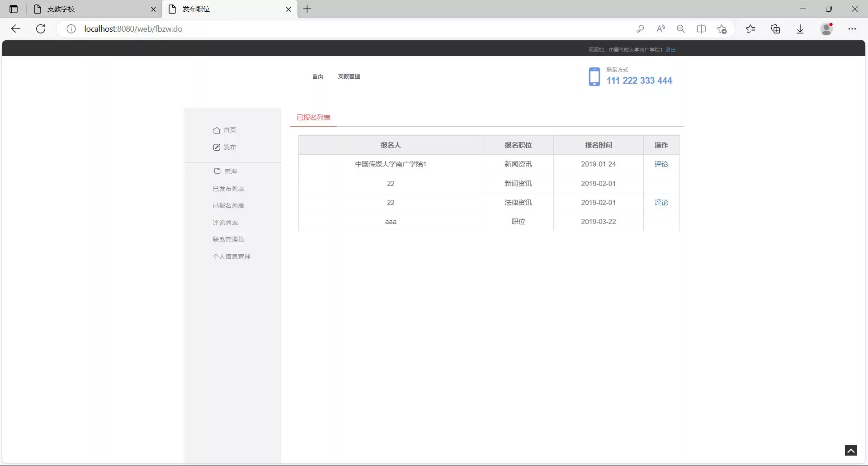The width and height of the screenshot is (868, 466).
Task: Open the 已报名列表 tab heading
Action: coord(313,117)
